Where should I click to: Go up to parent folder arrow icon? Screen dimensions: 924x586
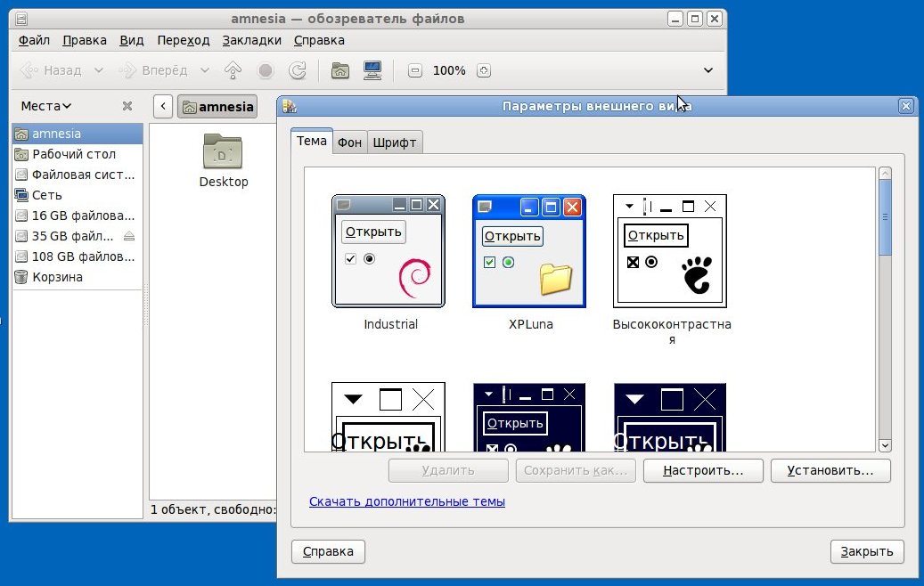[x=233, y=70]
